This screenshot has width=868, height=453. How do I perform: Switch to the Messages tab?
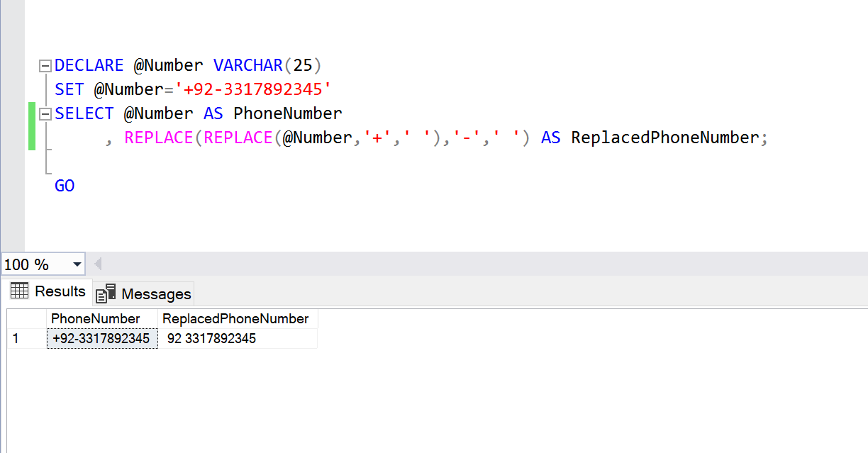[x=143, y=293]
